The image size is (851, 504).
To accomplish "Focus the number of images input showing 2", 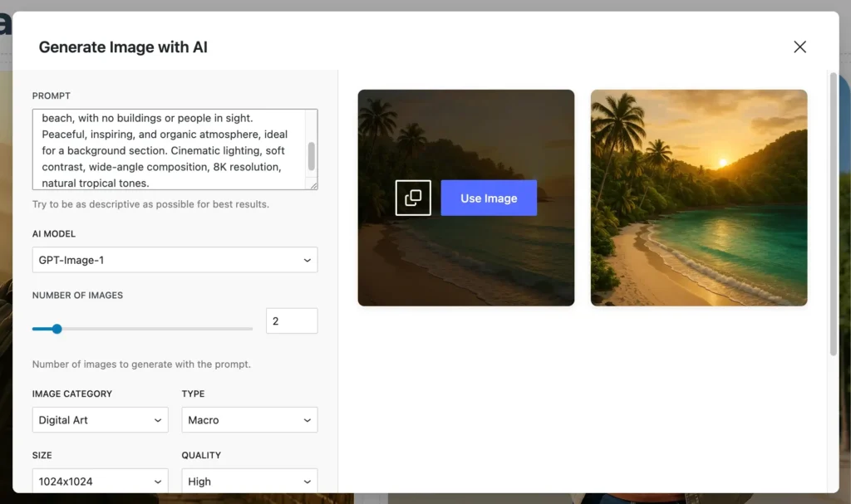I will click(x=291, y=321).
